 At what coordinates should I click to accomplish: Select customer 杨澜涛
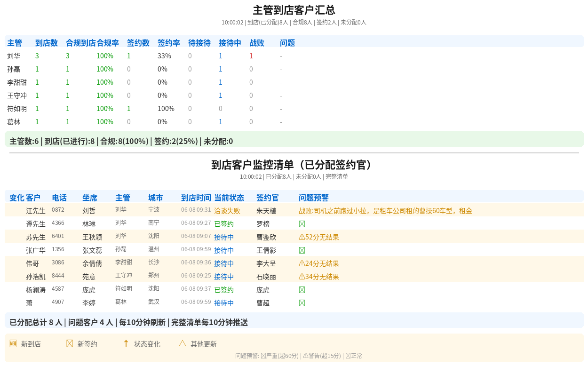coord(36,290)
